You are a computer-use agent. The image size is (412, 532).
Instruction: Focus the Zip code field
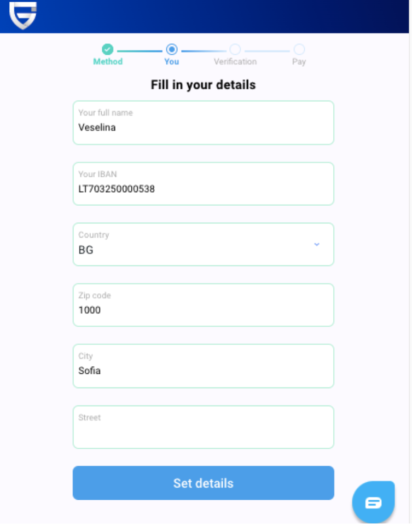tap(204, 305)
